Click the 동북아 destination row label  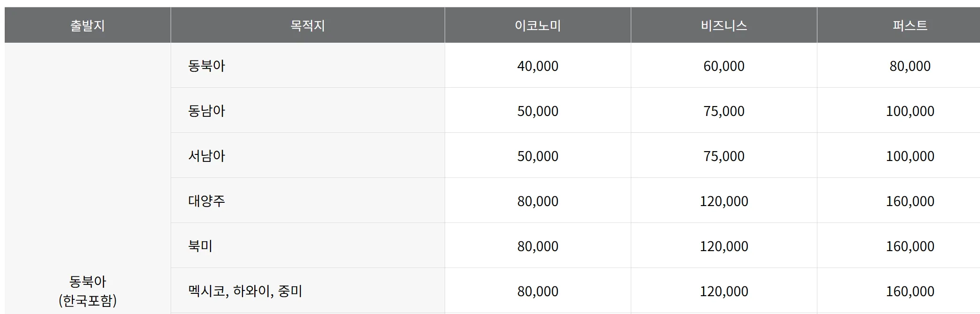point(207,66)
